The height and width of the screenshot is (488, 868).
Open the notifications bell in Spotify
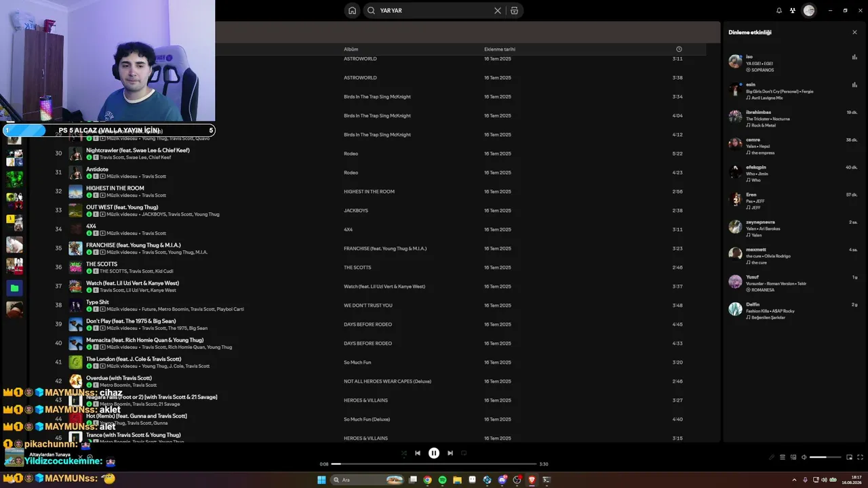[x=779, y=11]
